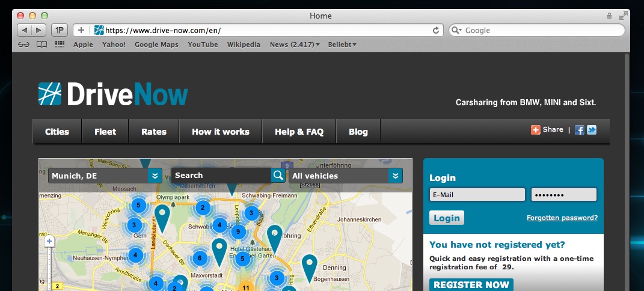Open the orange Share plus icon
This screenshot has width=644, height=291.
[536, 130]
